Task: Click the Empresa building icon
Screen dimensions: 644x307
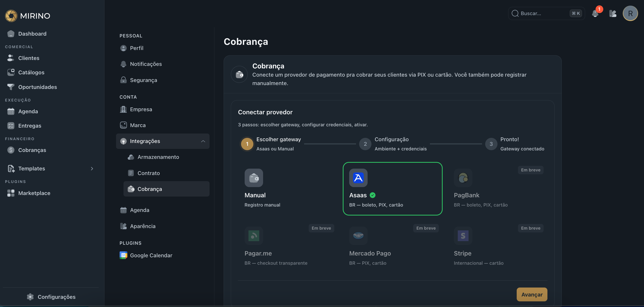Action: tap(123, 109)
